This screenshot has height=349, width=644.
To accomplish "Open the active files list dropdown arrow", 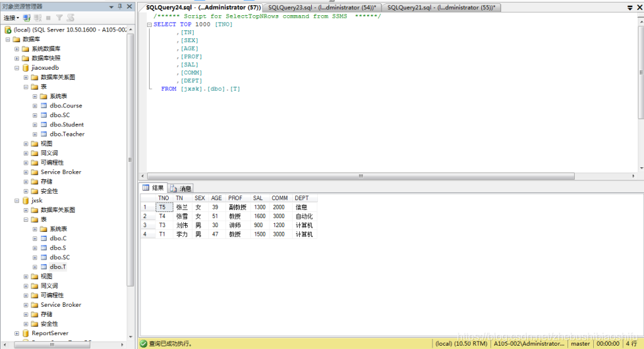I will [x=629, y=8].
